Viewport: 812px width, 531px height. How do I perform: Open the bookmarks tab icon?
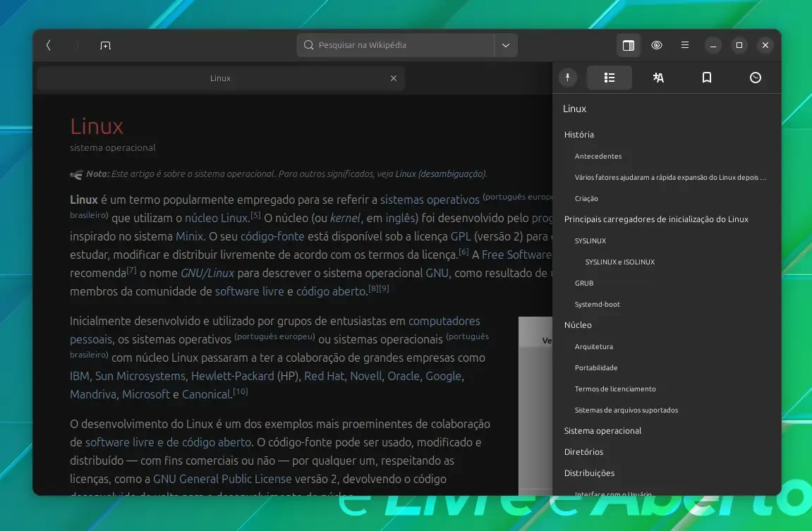[x=707, y=78]
